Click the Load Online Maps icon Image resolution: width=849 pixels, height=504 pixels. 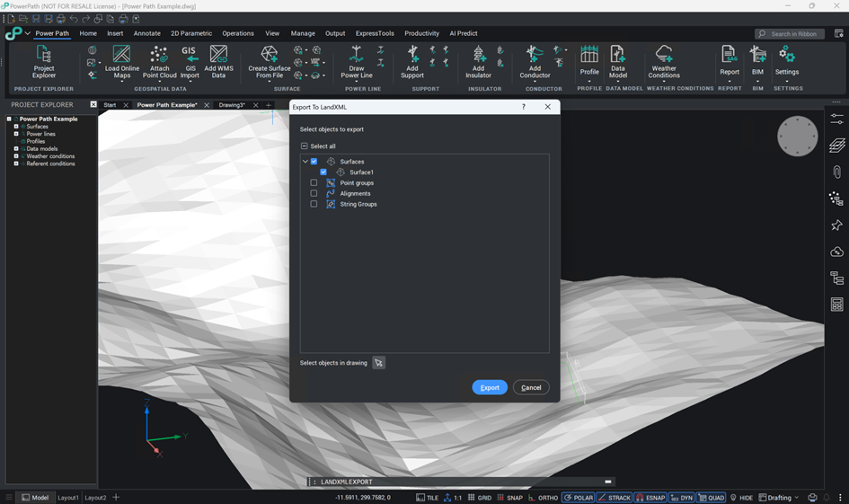tap(121, 56)
